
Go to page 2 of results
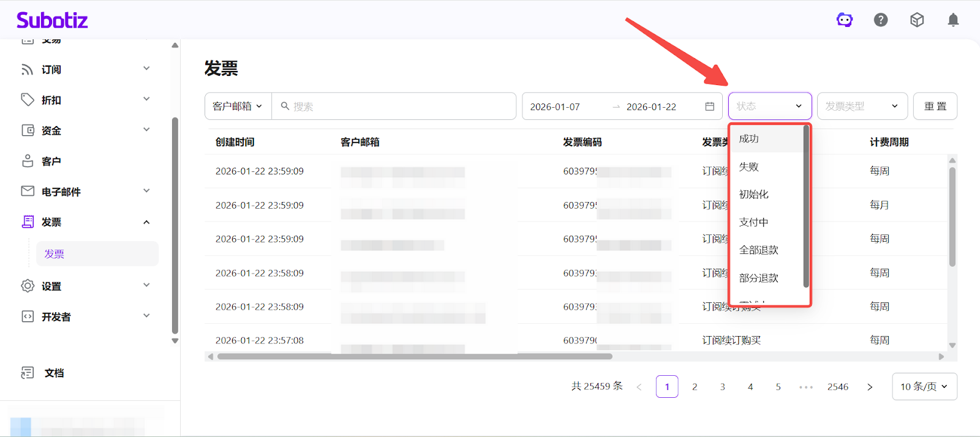click(695, 387)
